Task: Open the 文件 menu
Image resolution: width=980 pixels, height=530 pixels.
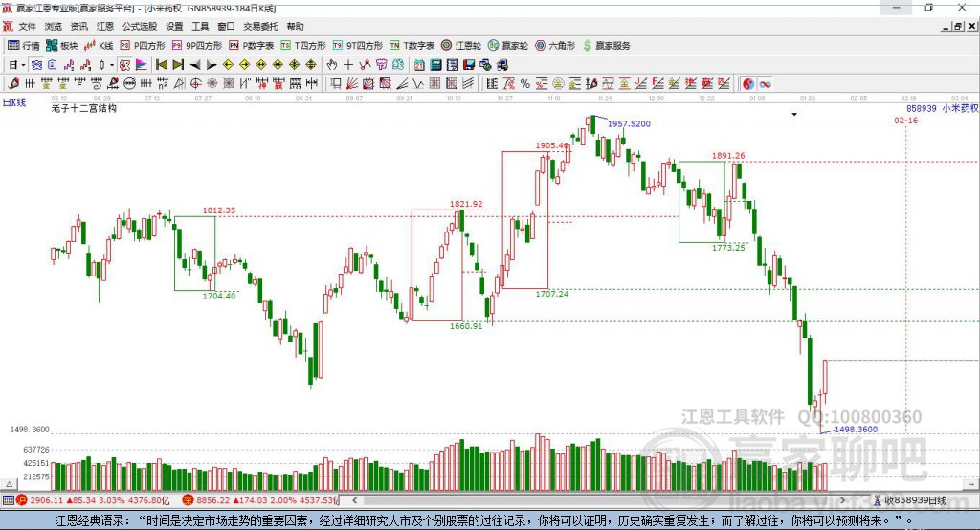Action: click(27, 26)
